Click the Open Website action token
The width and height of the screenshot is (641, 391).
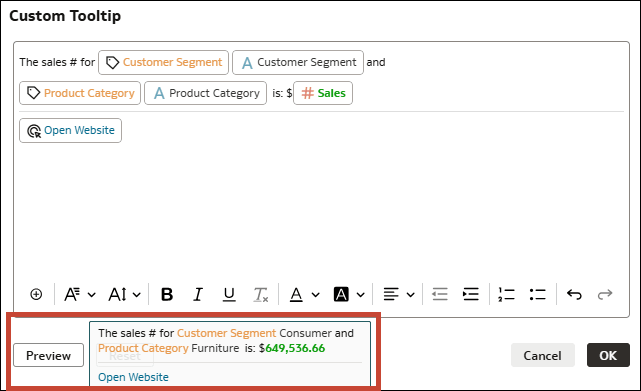(70, 130)
